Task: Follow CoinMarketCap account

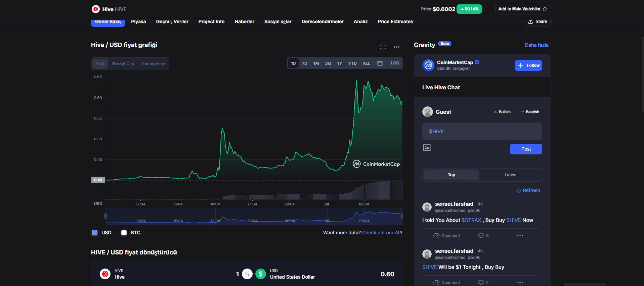Action: 528,65
